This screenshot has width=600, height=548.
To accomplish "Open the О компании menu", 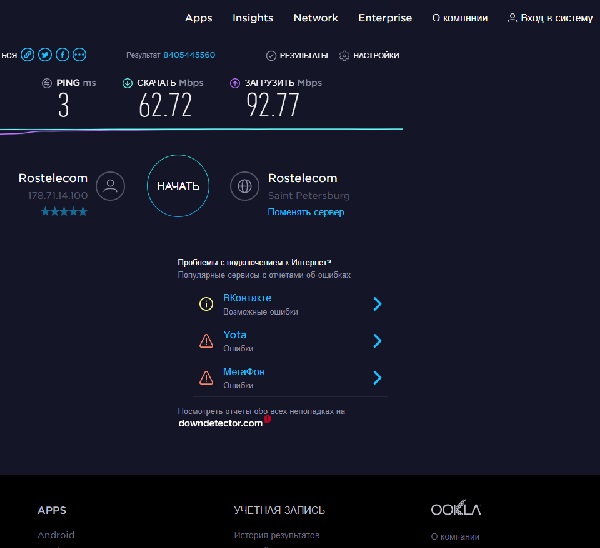I will (x=460, y=18).
